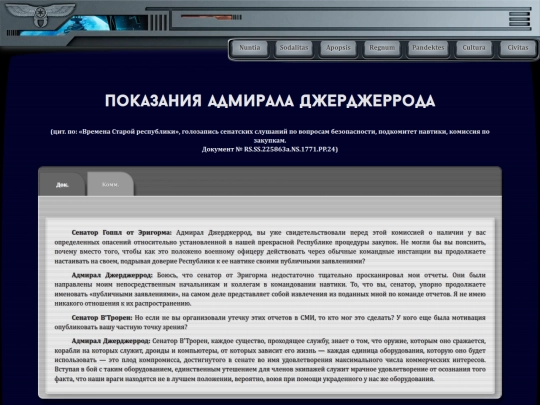Screen dimensions: 540x405
Task: Open the Apopsis menu button
Action: pyautogui.click(x=338, y=48)
